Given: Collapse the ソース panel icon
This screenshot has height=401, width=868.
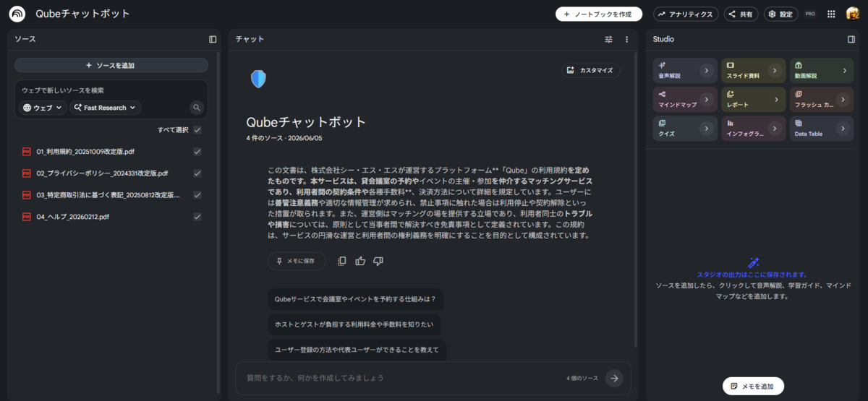Looking at the screenshot, I should tap(213, 39).
